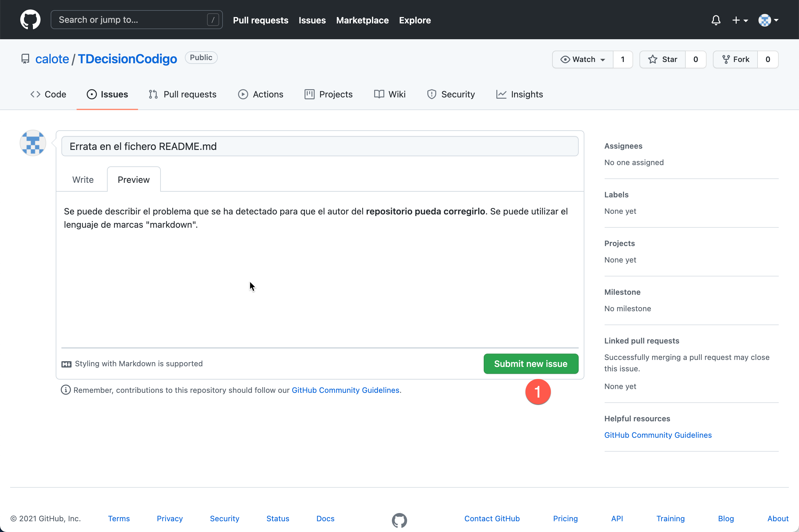799x532 pixels.
Task: Click the repository book icon
Action: coord(25,59)
